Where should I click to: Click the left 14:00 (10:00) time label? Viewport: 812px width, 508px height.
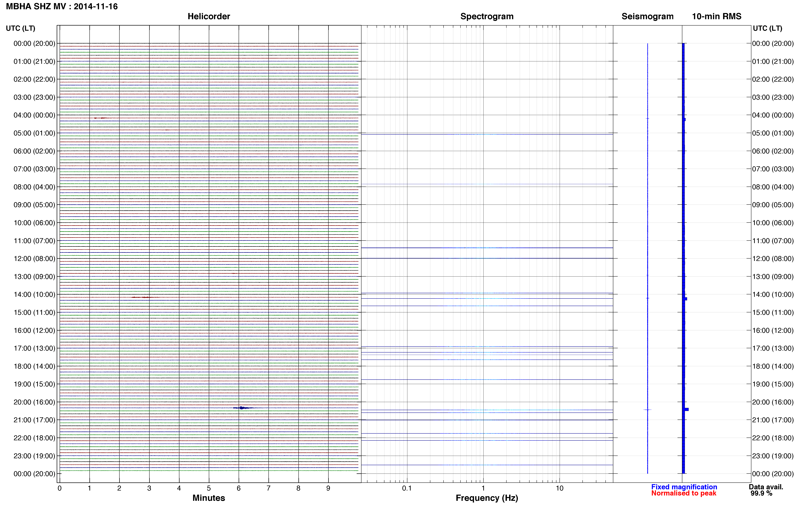click(x=34, y=295)
